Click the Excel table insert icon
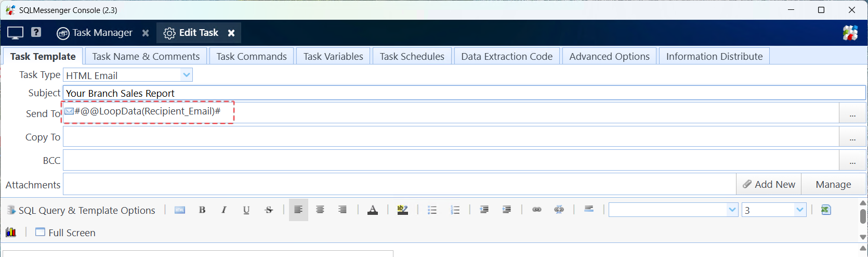 click(x=826, y=210)
